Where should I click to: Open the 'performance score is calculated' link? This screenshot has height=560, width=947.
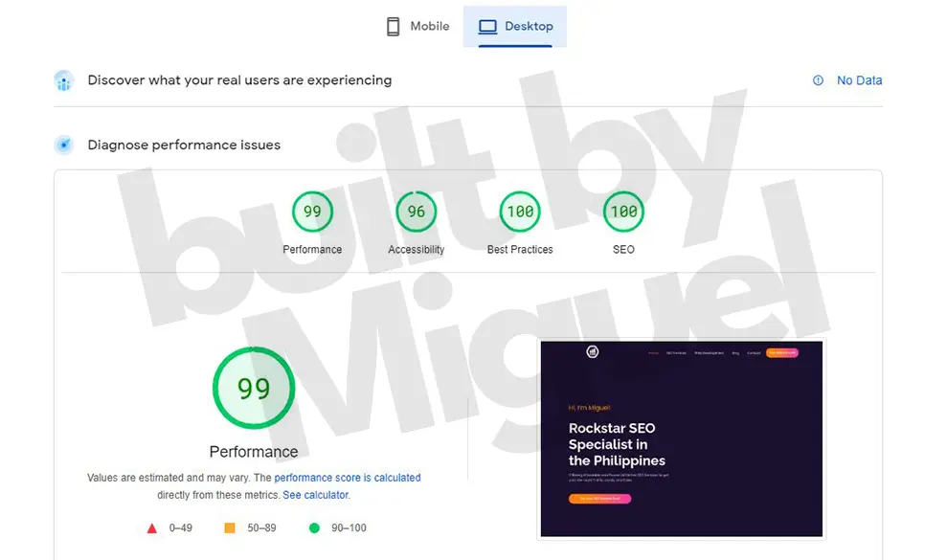pyautogui.click(x=348, y=478)
